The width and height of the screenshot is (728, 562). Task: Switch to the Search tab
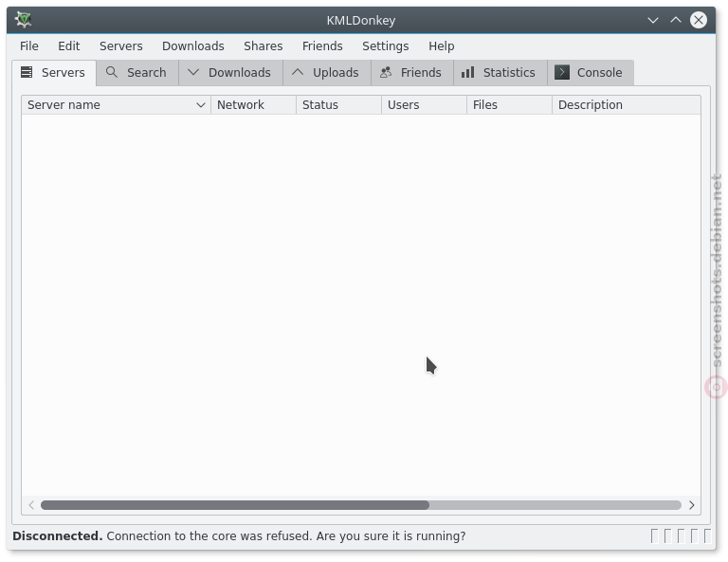pyautogui.click(x=137, y=73)
